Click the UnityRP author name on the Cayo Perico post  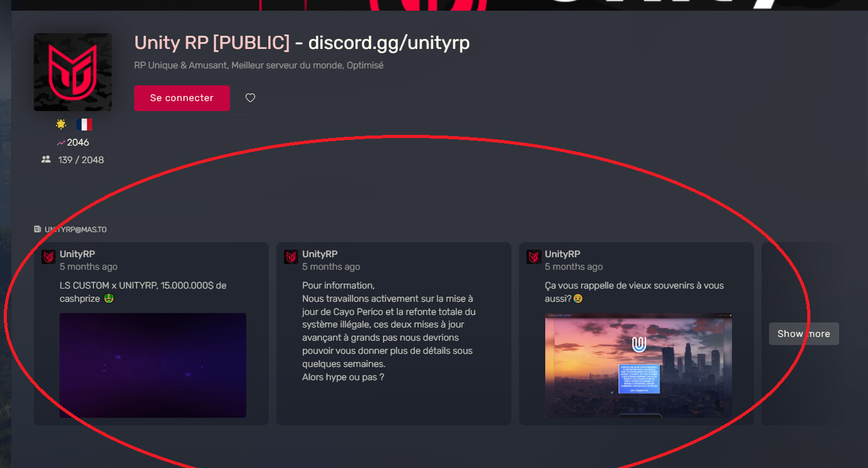tap(320, 254)
